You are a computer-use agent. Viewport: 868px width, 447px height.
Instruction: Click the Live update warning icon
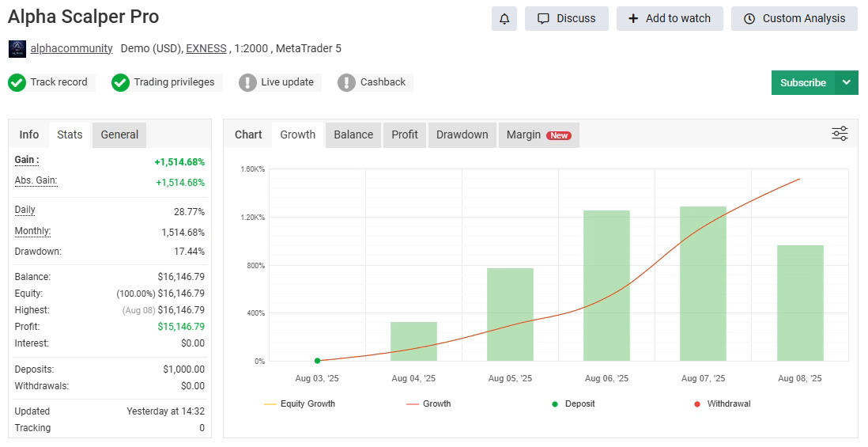248,82
